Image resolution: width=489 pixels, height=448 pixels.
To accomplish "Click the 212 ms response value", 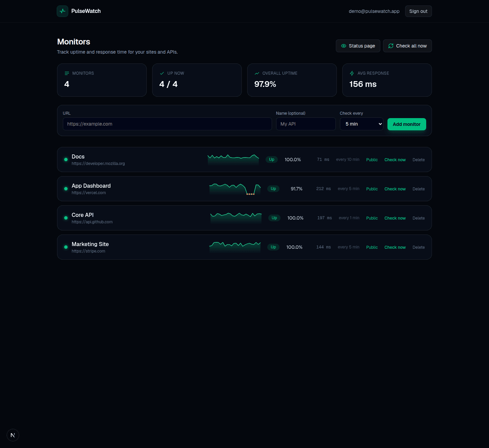I will click(323, 189).
